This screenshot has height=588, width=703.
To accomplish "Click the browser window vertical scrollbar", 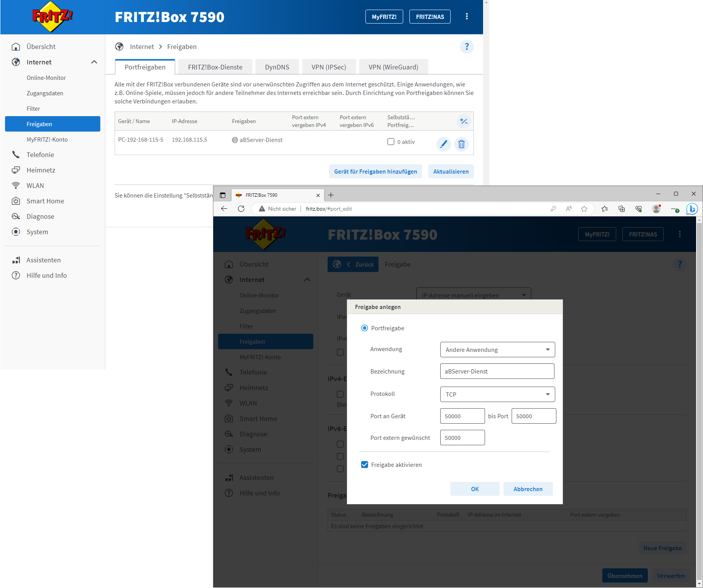I will click(700, 402).
